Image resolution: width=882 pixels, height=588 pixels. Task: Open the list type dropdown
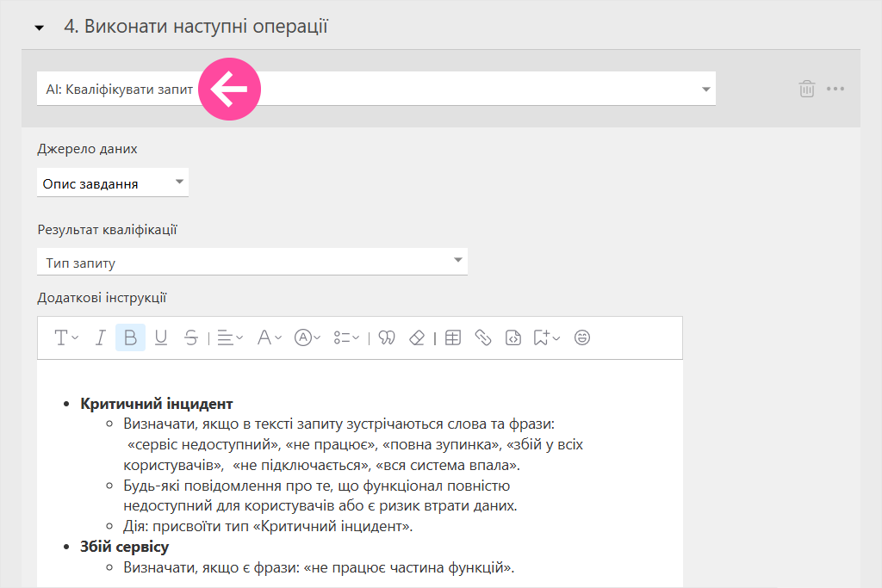pyautogui.click(x=346, y=337)
